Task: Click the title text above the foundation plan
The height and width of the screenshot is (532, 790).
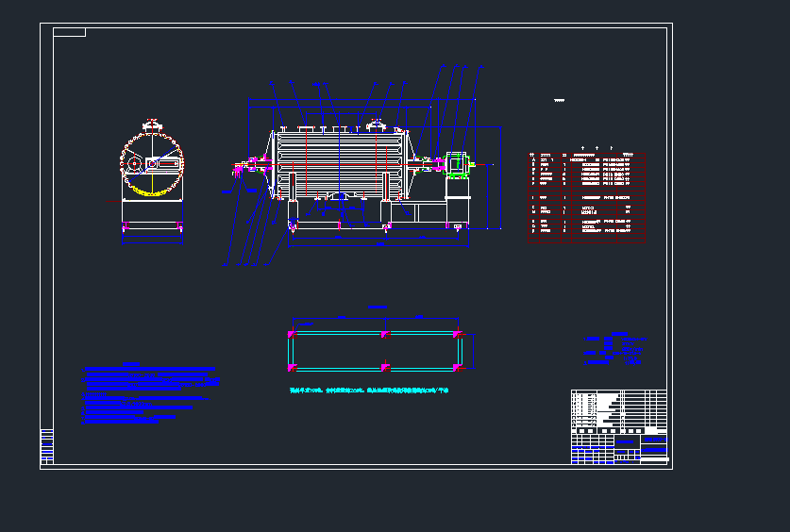Action: (x=377, y=308)
